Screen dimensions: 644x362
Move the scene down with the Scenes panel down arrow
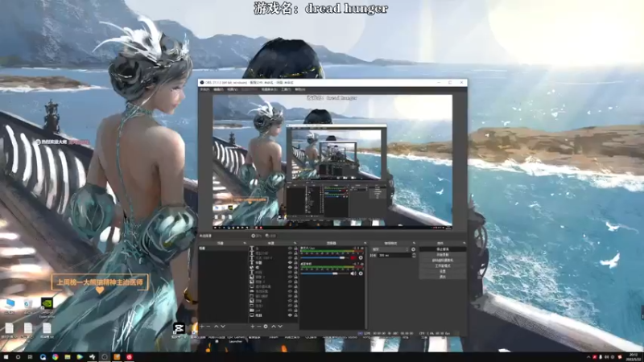223,327
